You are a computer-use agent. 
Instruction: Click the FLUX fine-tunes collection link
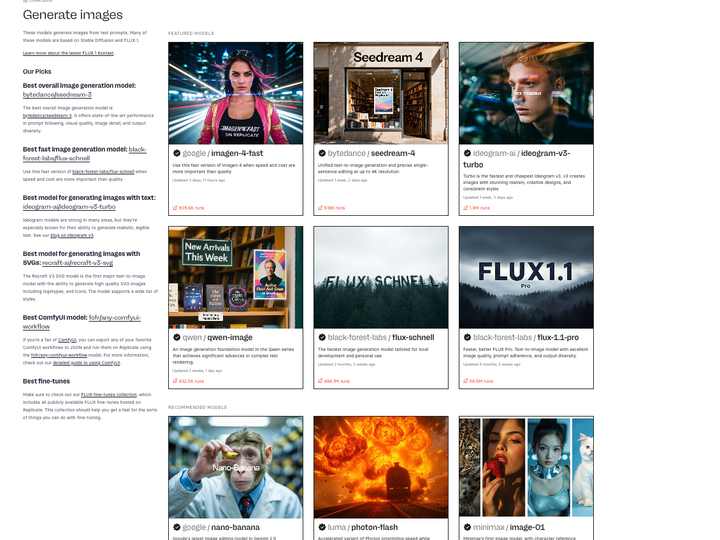point(109,394)
